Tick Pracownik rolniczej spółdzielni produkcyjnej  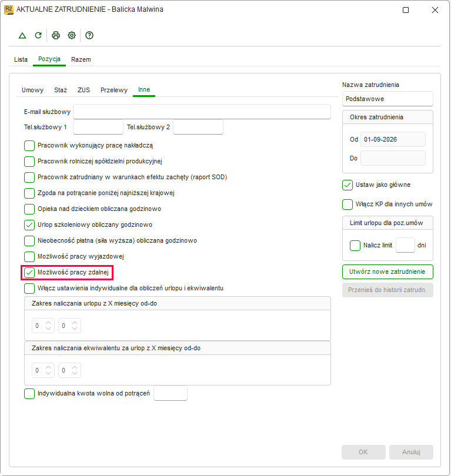(x=29, y=162)
